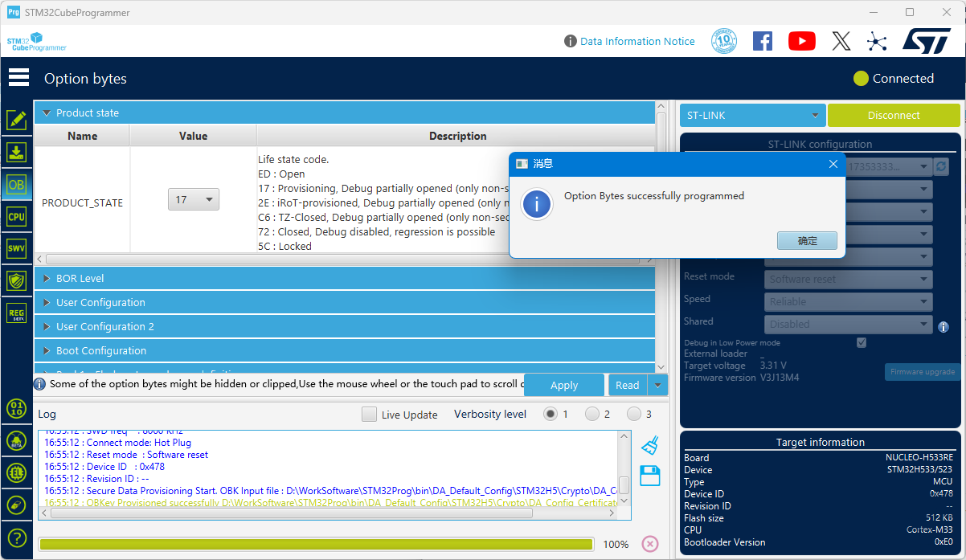Click the 100% progress bar
The image size is (966, 560).
point(316,544)
